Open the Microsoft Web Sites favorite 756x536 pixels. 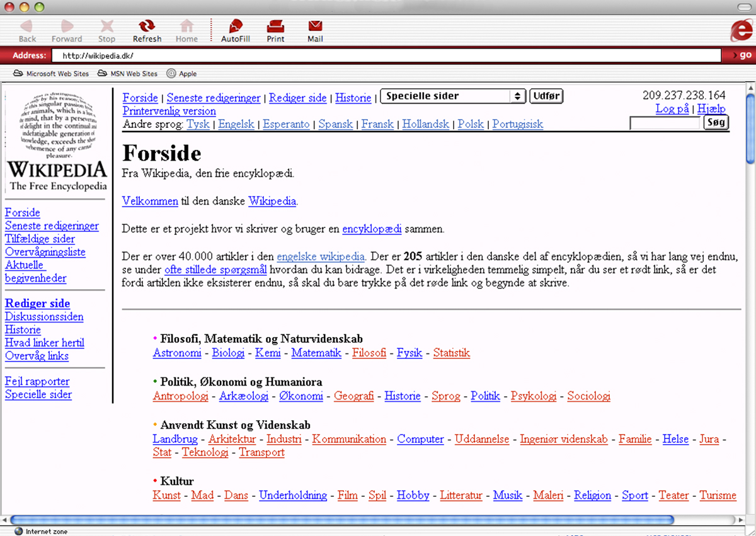51,74
